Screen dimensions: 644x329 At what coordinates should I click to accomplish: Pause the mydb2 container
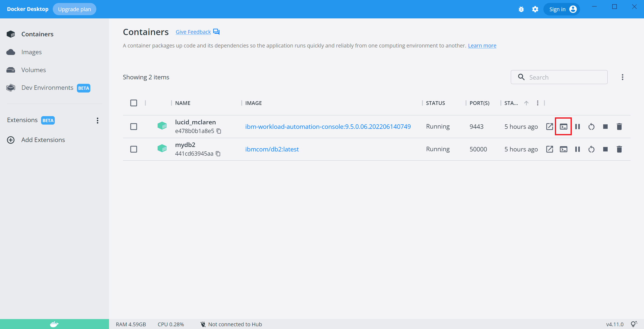coord(578,149)
